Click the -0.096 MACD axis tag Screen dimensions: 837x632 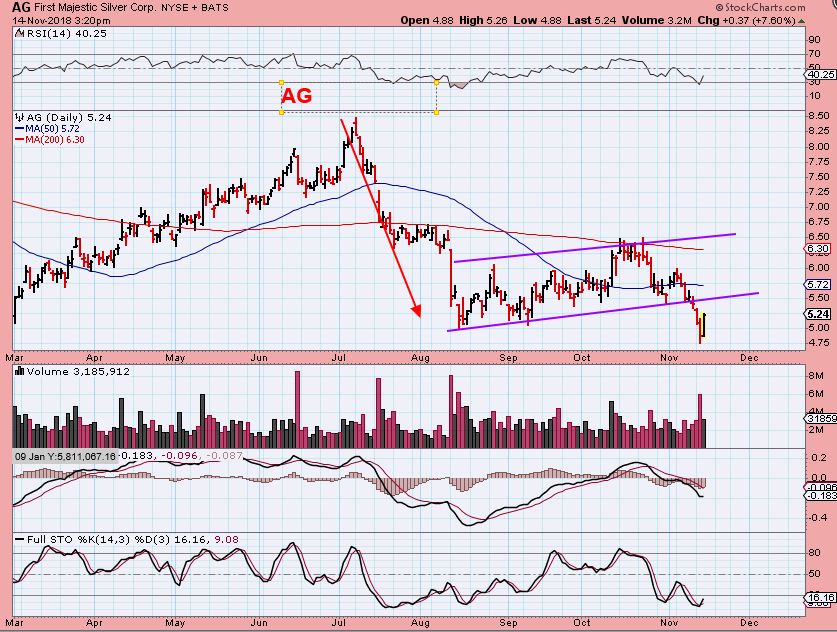822,487
